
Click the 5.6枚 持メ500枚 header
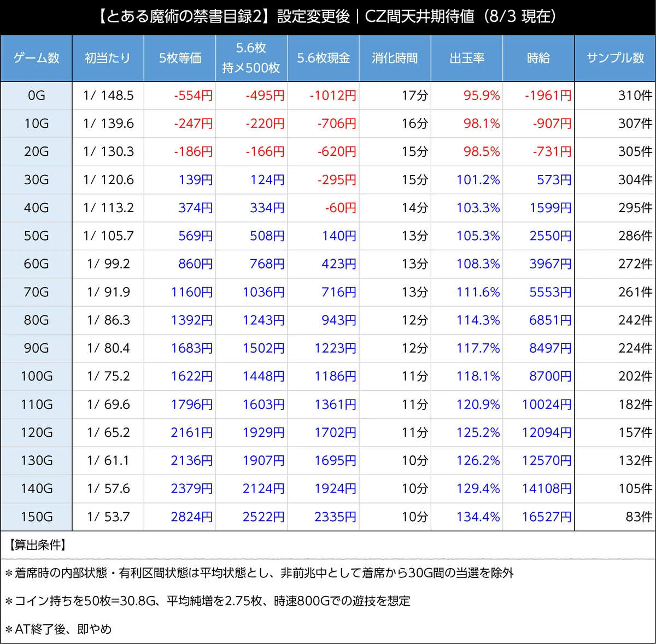[x=251, y=58]
